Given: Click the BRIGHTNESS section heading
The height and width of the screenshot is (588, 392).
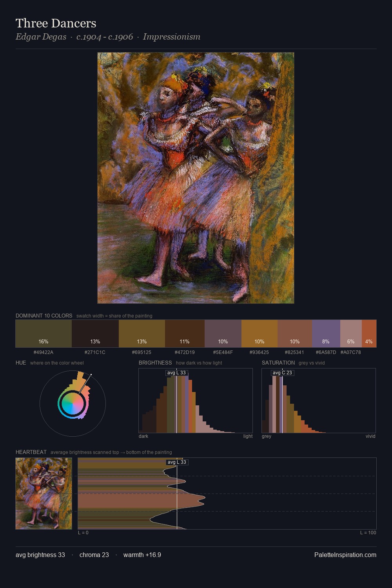Looking at the screenshot, I should [155, 363].
